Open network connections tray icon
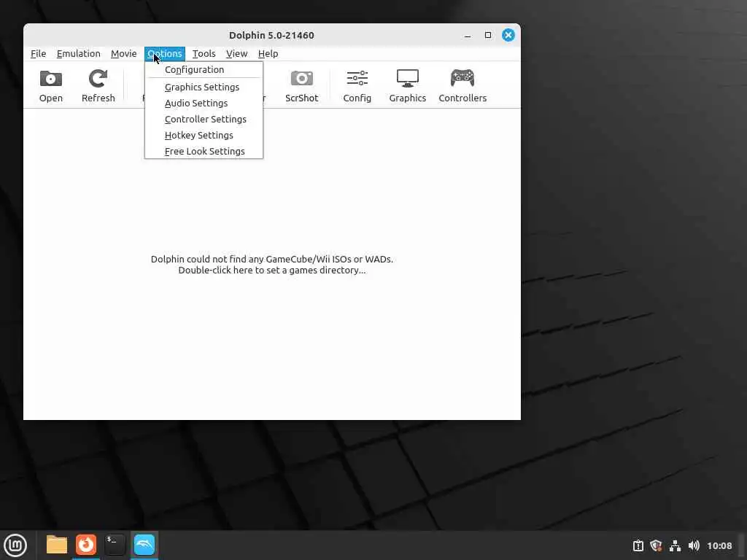The width and height of the screenshot is (747, 560). (x=675, y=545)
